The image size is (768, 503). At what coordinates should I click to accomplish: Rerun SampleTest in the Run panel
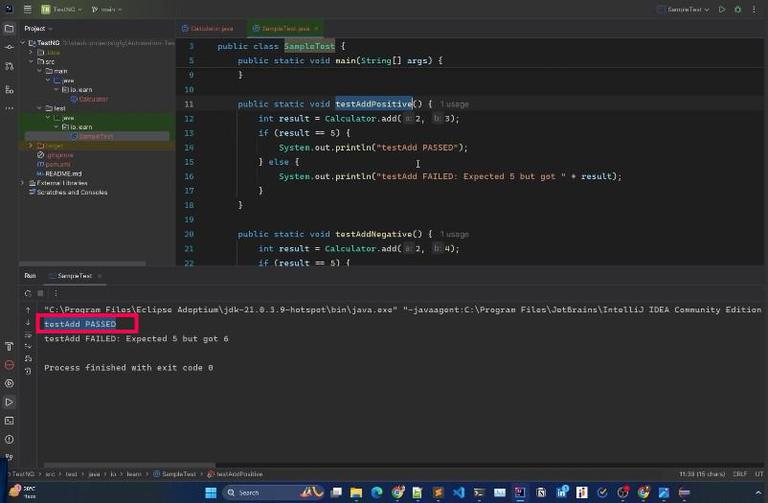pyautogui.click(x=28, y=293)
